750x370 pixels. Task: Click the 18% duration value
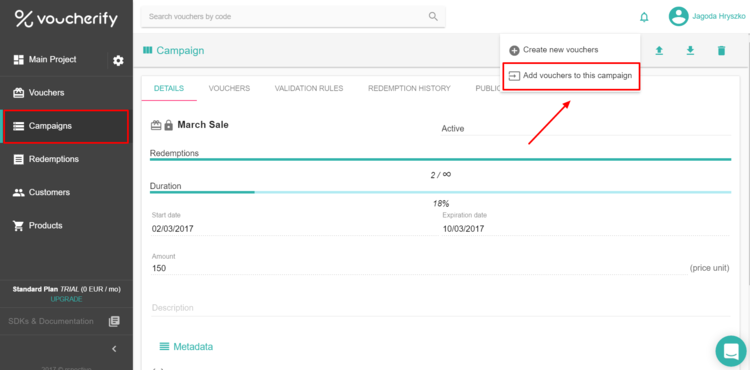[441, 203]
